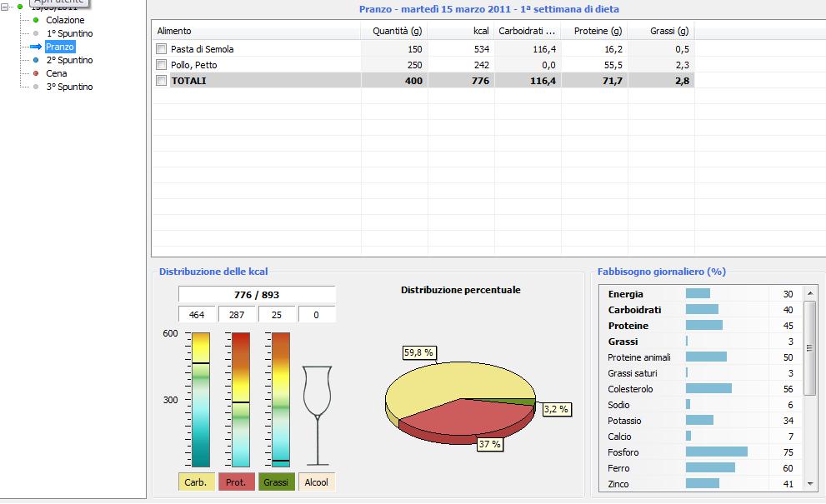Click the Zinco row label

click(618, 484)
